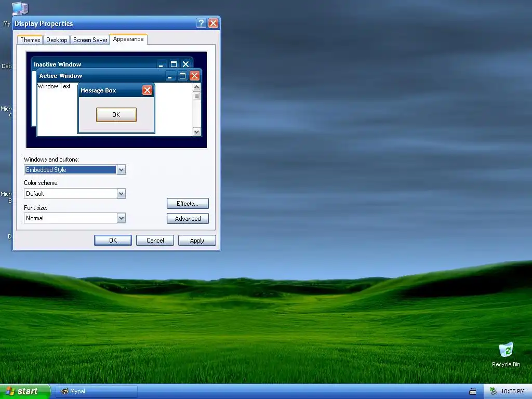
Task: Click the preview scrollbar up arrow
Action: [x=197, y=87]
